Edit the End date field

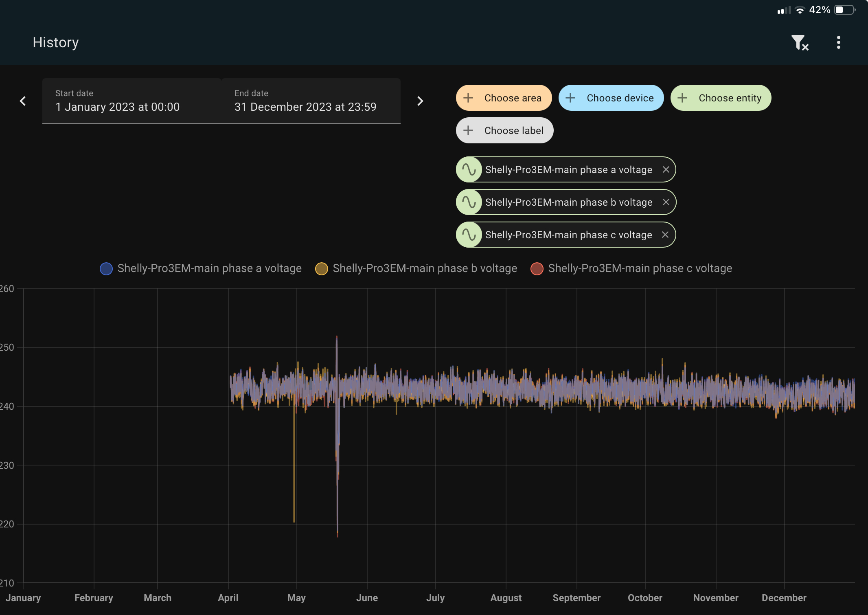[311, 101]
